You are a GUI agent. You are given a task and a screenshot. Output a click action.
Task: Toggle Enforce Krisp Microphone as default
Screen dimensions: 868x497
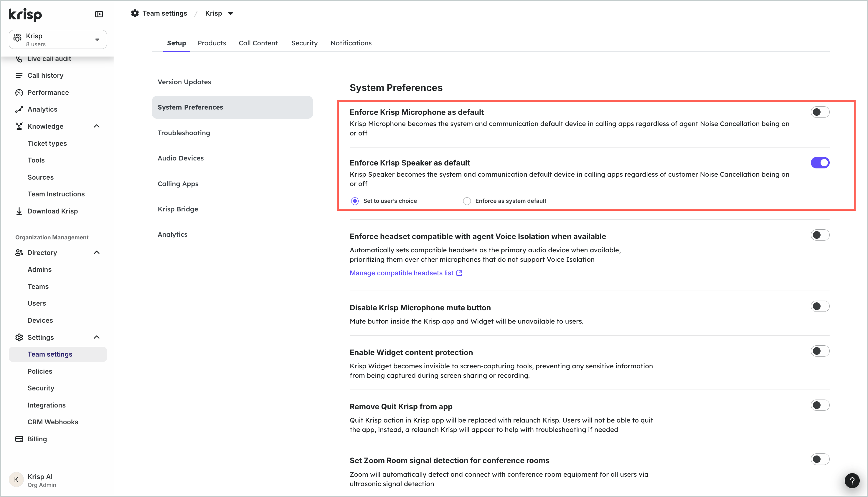820,112
